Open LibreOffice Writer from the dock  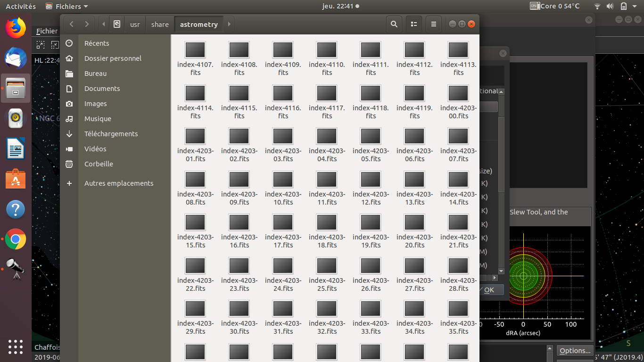[16, 148]
